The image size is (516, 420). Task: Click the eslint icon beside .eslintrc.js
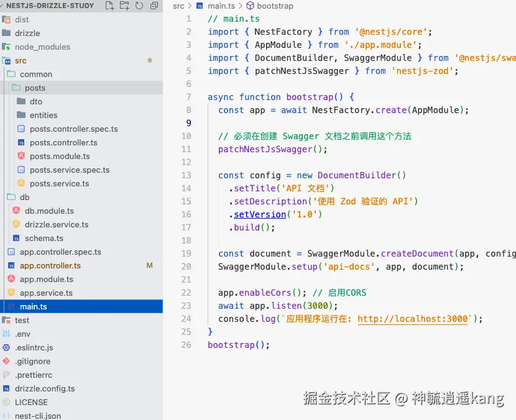(x=6, y=347)
